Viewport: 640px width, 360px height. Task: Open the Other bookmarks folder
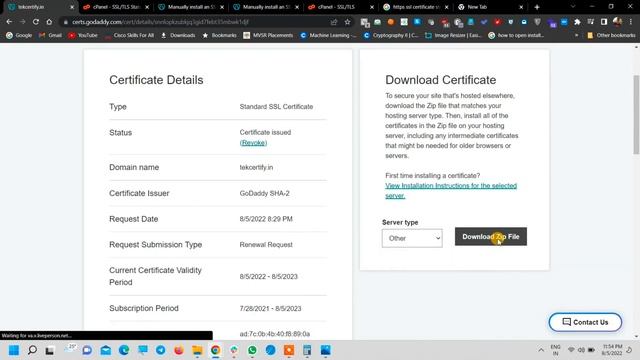pyautogui.click(x=611, y=36)
